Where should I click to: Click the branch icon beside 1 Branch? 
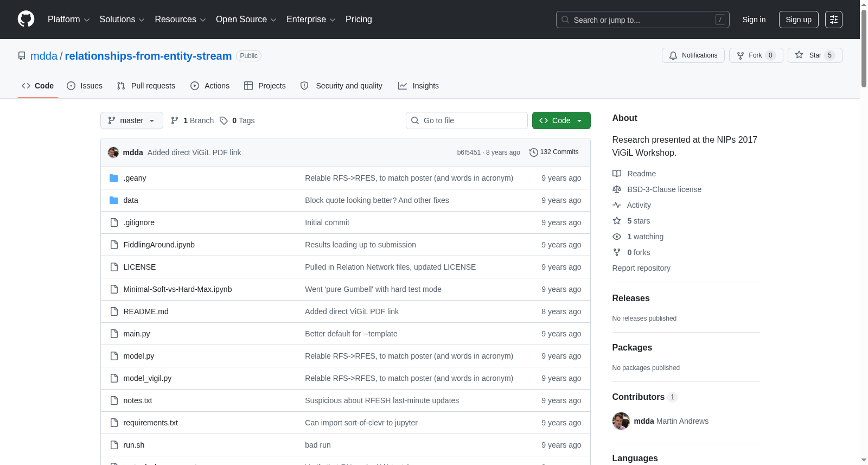coord(175,120)
